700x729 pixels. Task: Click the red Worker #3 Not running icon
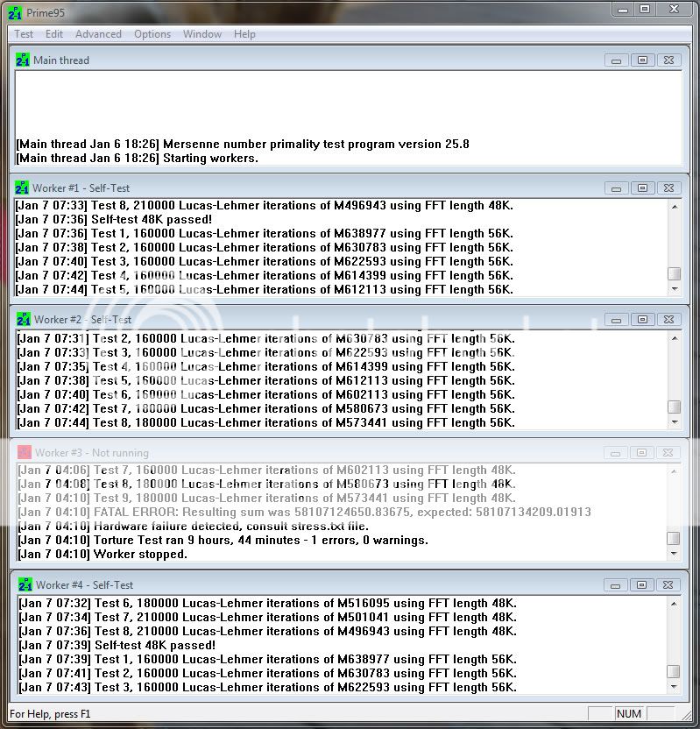(x=25, y=452)
